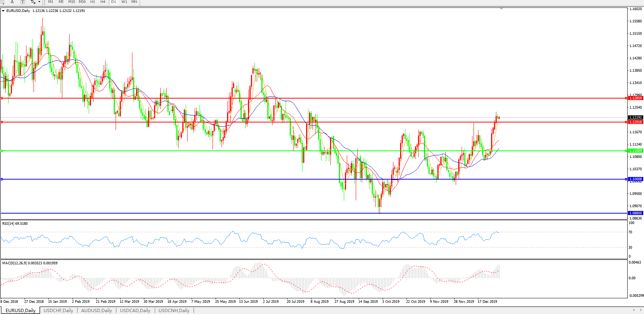Click the Fibonacci tool icon

(x=2, y=2)
